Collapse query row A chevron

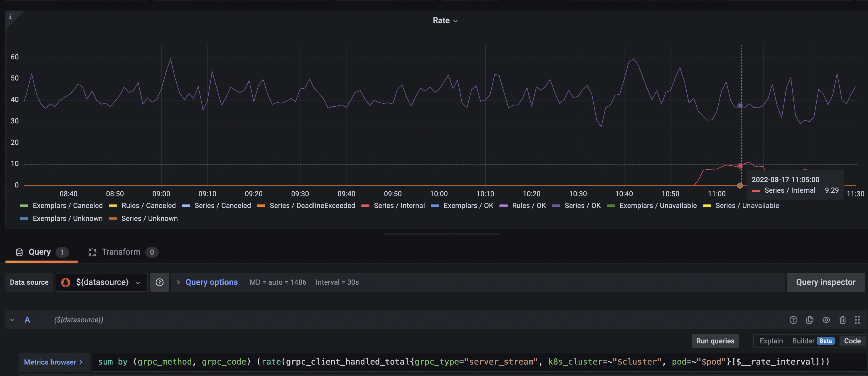click(x=12, y=320)
